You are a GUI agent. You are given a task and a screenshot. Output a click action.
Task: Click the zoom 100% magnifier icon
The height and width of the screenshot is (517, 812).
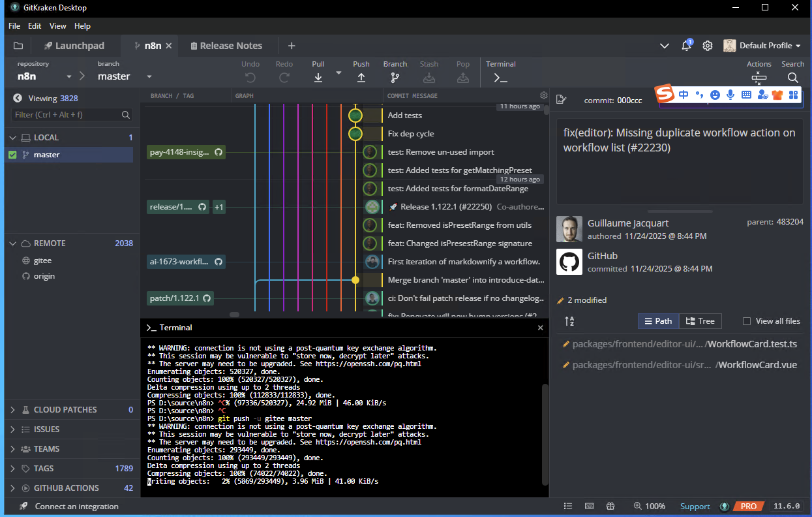(x=637, y=506)
